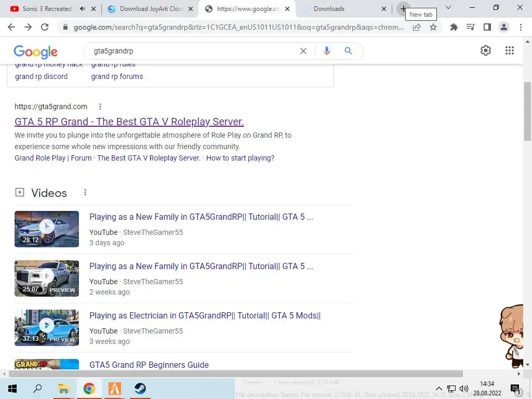The width and height of the screenshot is (532, 399).
Task: Play the 28:12 video thumbnail
Action: (47, 229)
